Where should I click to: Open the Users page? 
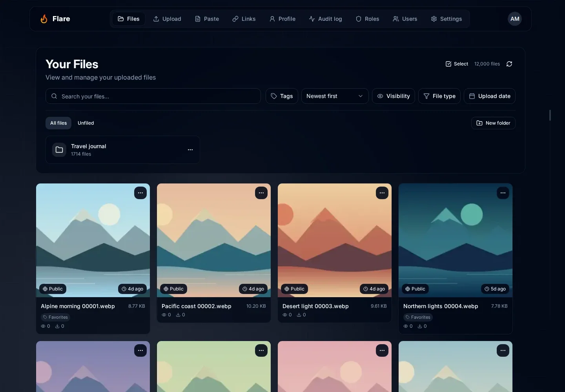pyautogui.click(x=405, y=19)
